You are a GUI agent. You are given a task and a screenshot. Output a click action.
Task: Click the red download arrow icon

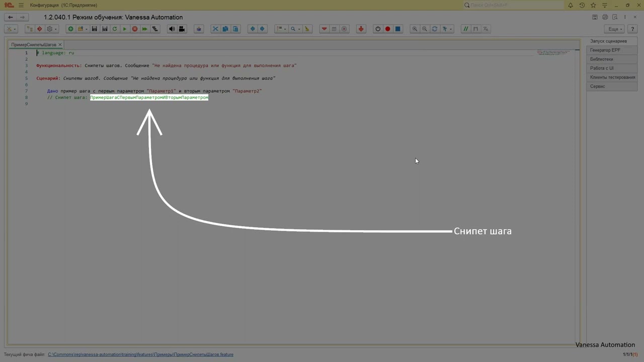point(361,29)
